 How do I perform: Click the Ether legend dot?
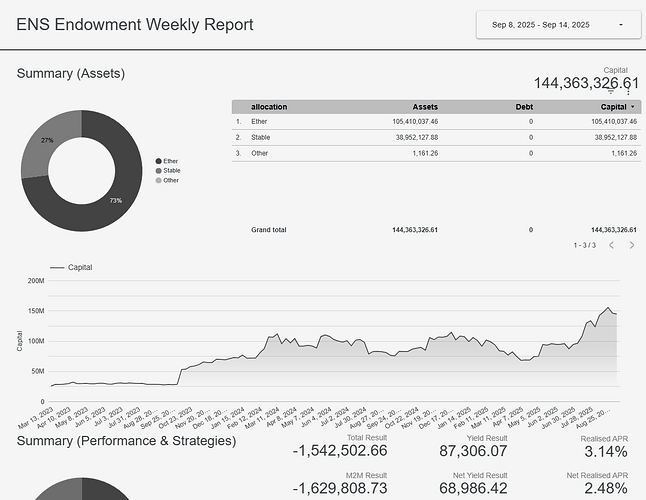pos(158,161)
